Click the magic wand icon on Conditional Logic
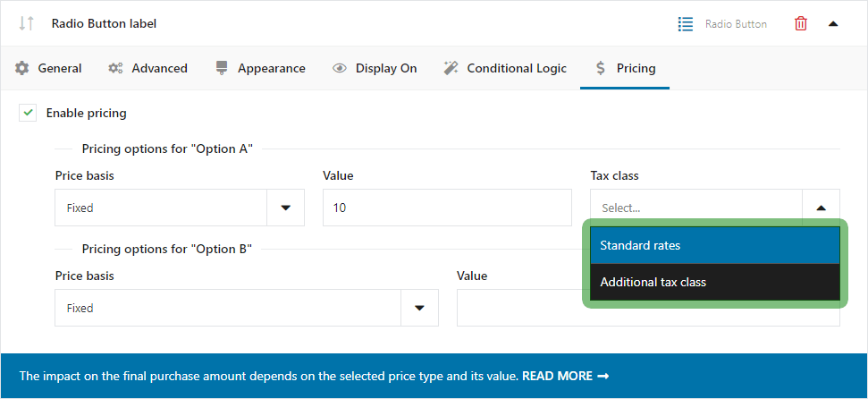 click(x=451, y=68)
